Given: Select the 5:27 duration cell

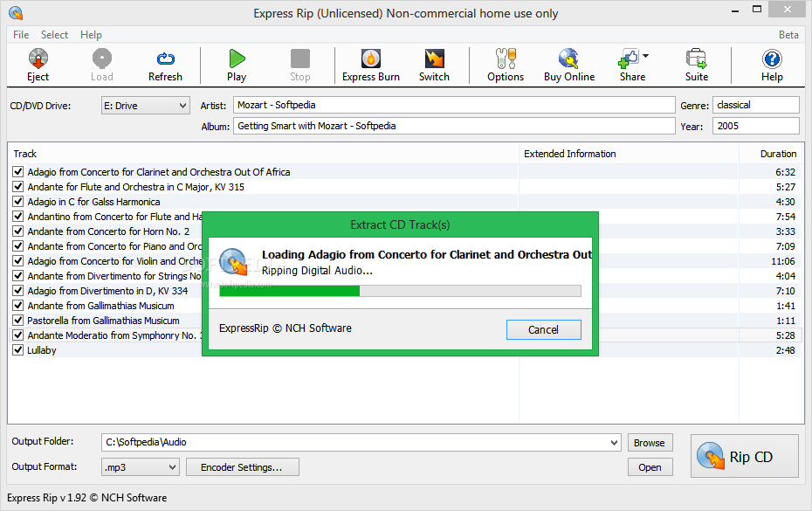Looking at the screenshot, I should (x=785, y=187).
